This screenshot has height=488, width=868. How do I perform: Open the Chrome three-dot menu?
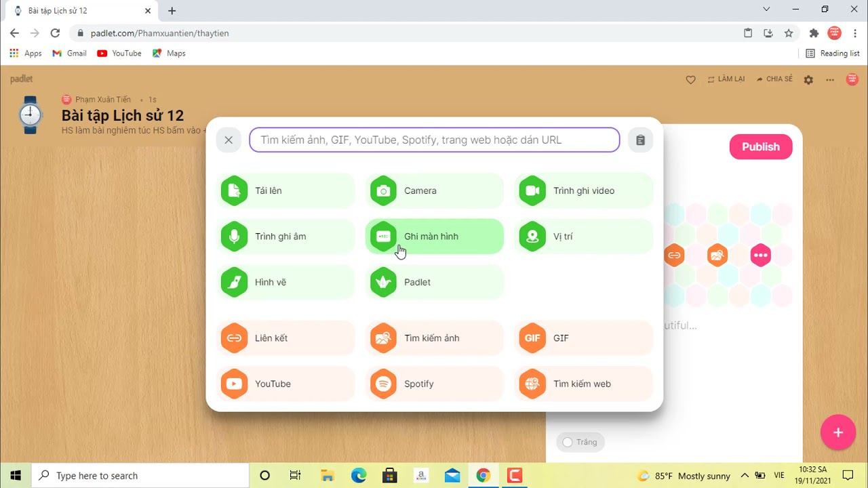854,33
